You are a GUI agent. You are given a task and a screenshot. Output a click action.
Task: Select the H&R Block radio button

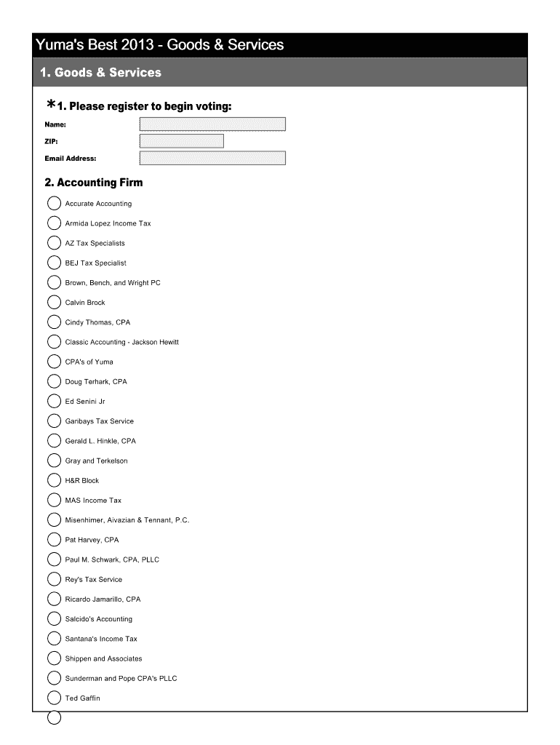pos(55,480)
